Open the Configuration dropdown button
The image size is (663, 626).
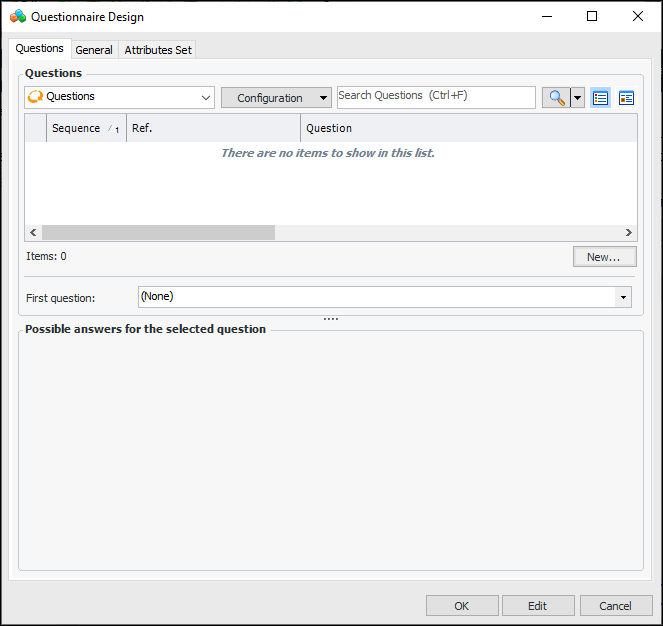tap(276, 98)
